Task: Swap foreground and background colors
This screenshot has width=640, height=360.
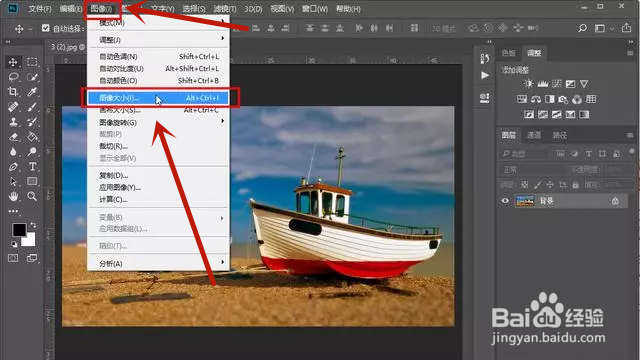Action: tap(33, 225)
